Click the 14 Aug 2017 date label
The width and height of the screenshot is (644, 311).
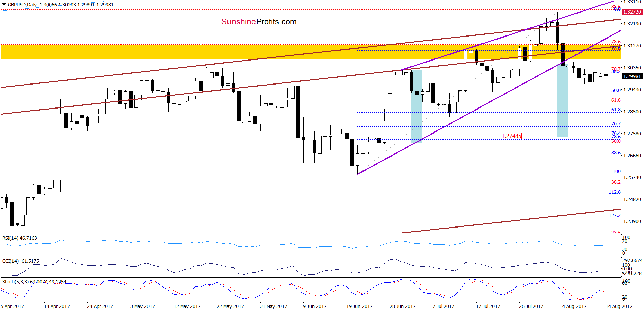point(619,306)
